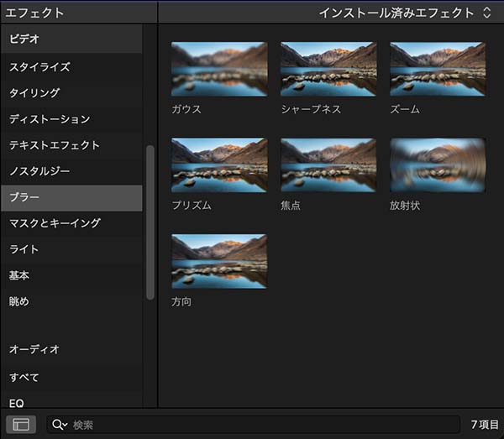The width and height of the screenshot is (504, 439).
Task: Open the search magnifier filter menu
Action: pos(60,425)
